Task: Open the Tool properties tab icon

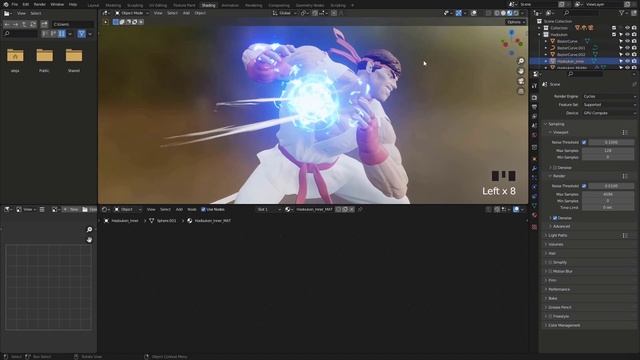Action: click(x=534, y=86)
